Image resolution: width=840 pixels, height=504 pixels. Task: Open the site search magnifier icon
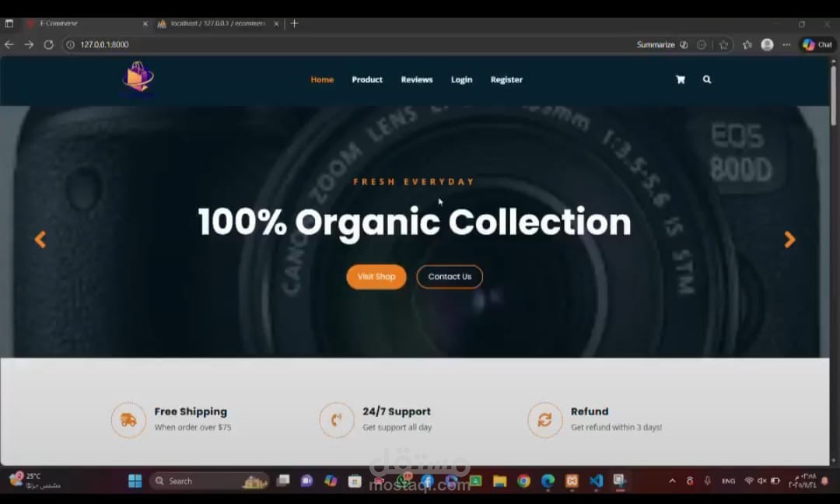(707, 79)
